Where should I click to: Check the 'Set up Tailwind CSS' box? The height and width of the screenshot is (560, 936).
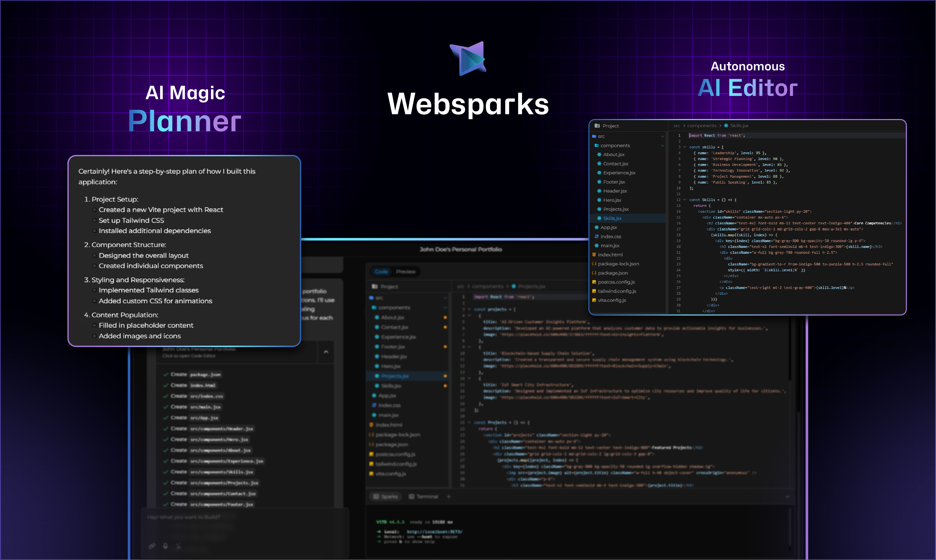click(94, 220)
